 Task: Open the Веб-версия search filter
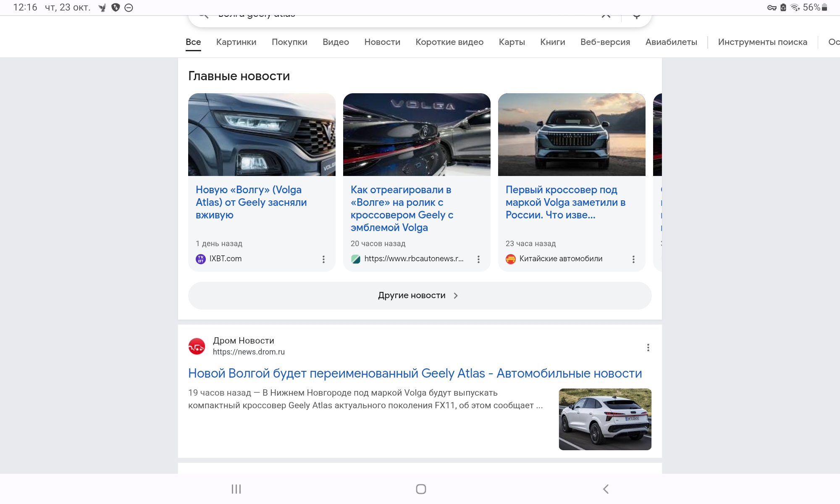pyautogui.click(x=605, y=42)
